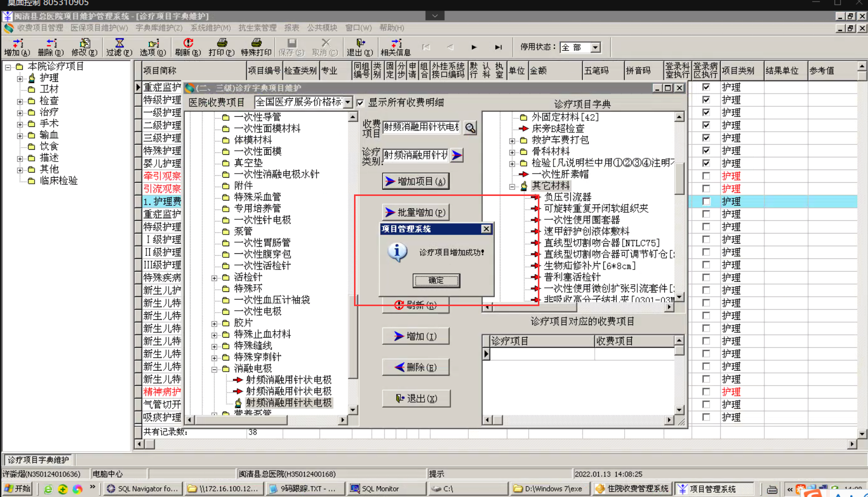Collapse the 消融电极 folder
This screenshot has width=868, height=497.
tap(214, 369)
